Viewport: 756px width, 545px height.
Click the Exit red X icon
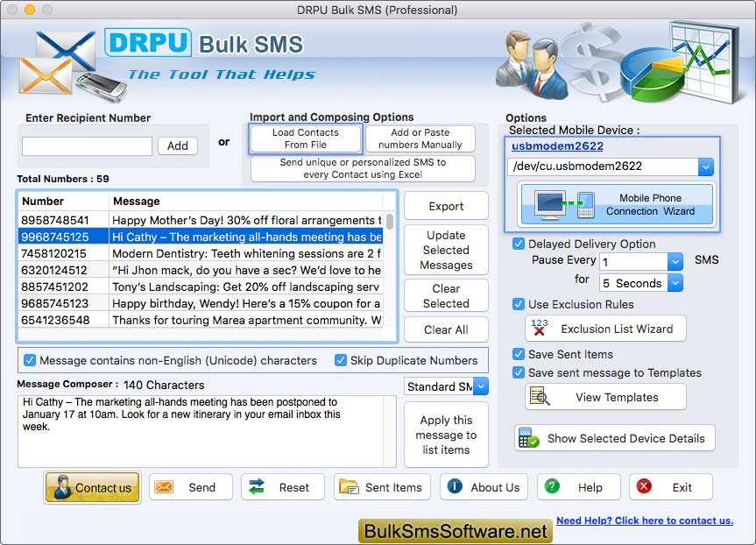644,486
